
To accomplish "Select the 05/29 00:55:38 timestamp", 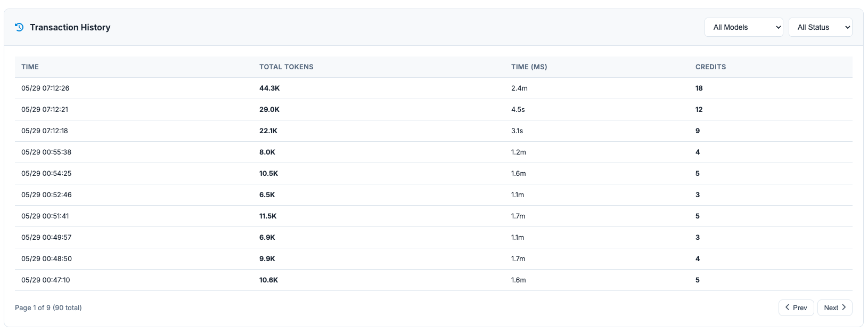I will (46, 152).
